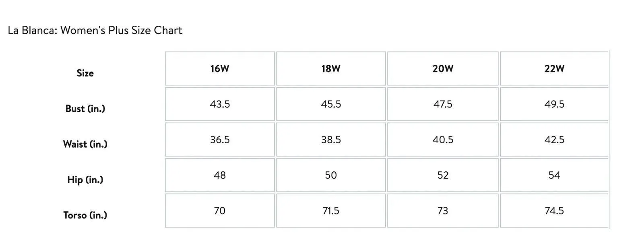Select the hip value 54 cell

click(554, 175)
